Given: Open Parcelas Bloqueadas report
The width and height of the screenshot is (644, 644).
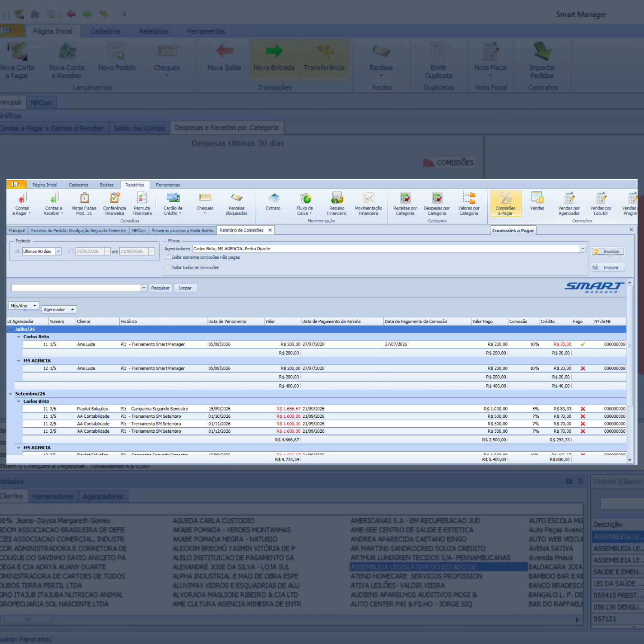Looking at the screenshot, I should (237, 204).
